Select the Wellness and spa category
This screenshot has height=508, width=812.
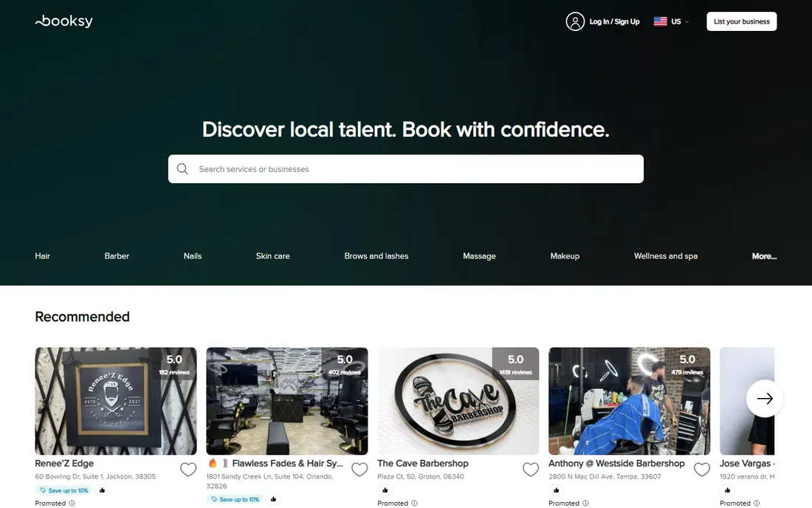[665, 255]
